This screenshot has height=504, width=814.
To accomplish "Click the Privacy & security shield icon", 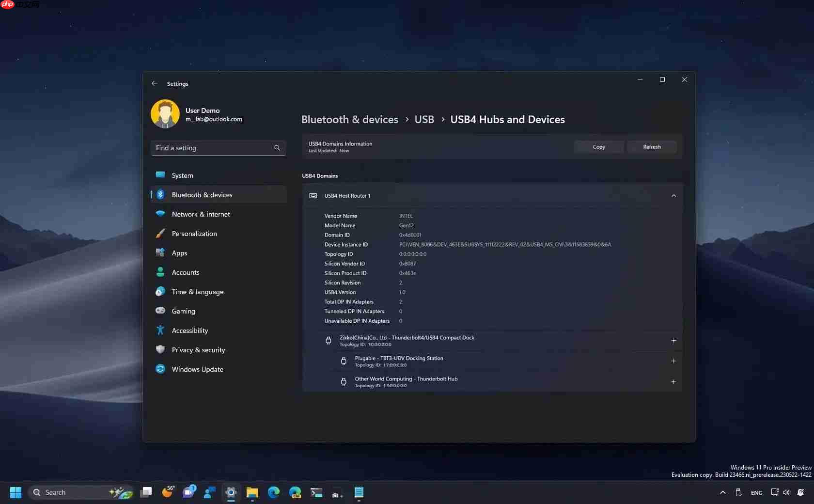I will [x=160, y=349].
